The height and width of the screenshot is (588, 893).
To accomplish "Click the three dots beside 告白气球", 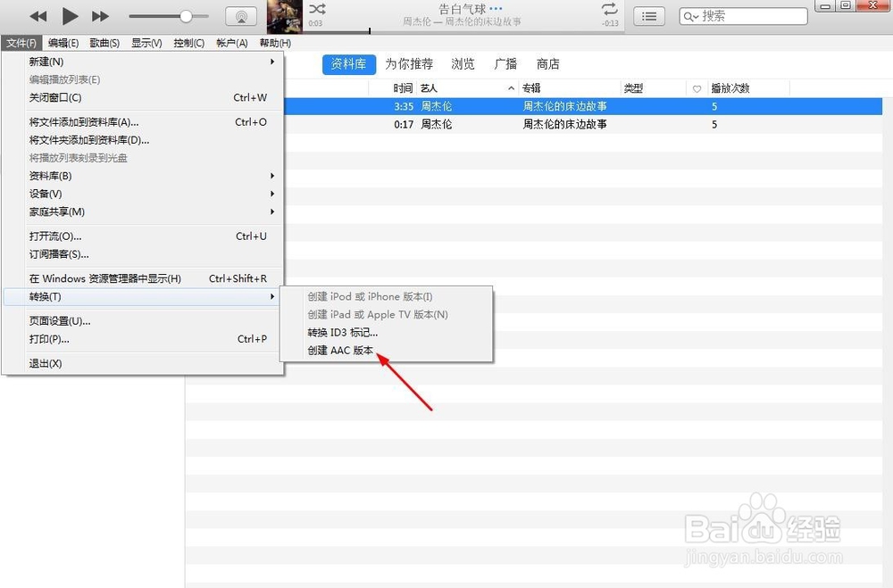I will (496, 9).
